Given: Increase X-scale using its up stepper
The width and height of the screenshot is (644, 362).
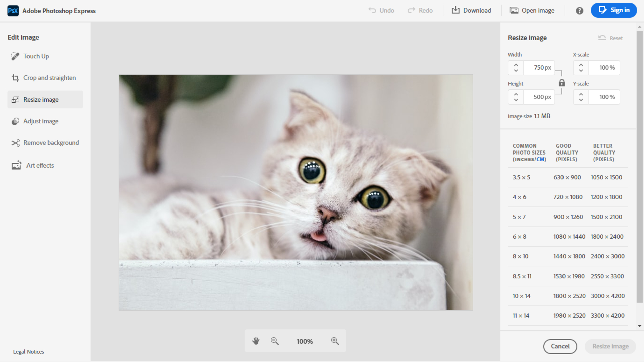Looking at the screenshot, I should pyautogui.click(x=581, y=65).
